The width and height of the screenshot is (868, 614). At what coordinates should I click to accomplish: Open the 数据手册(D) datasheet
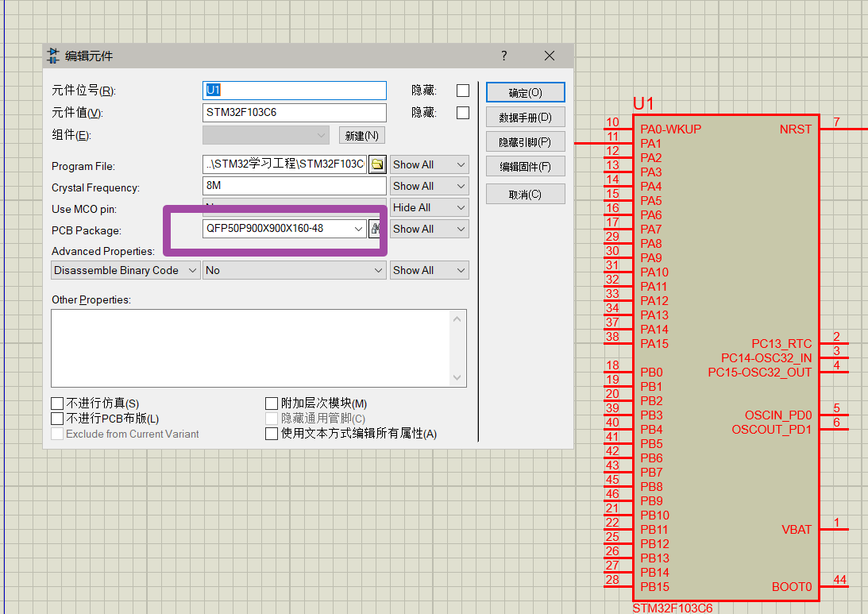point(525,116)
